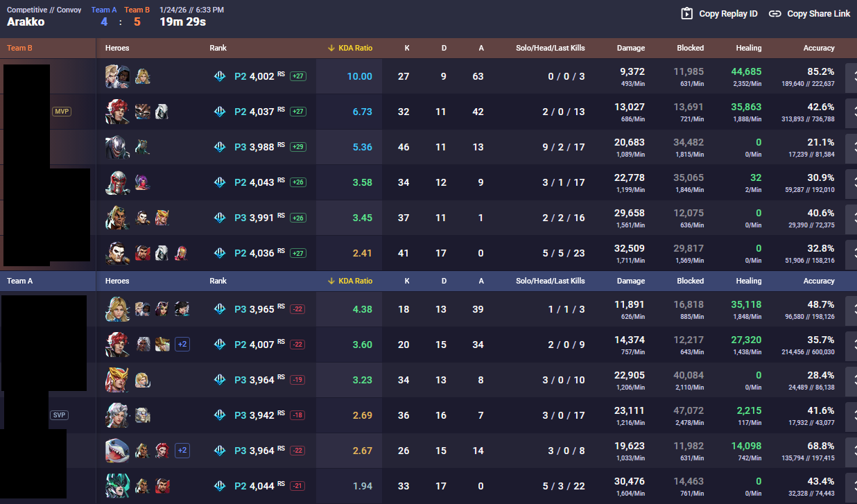Click the -19 rank change badge

pyautogui.click(x=298, y=380)
